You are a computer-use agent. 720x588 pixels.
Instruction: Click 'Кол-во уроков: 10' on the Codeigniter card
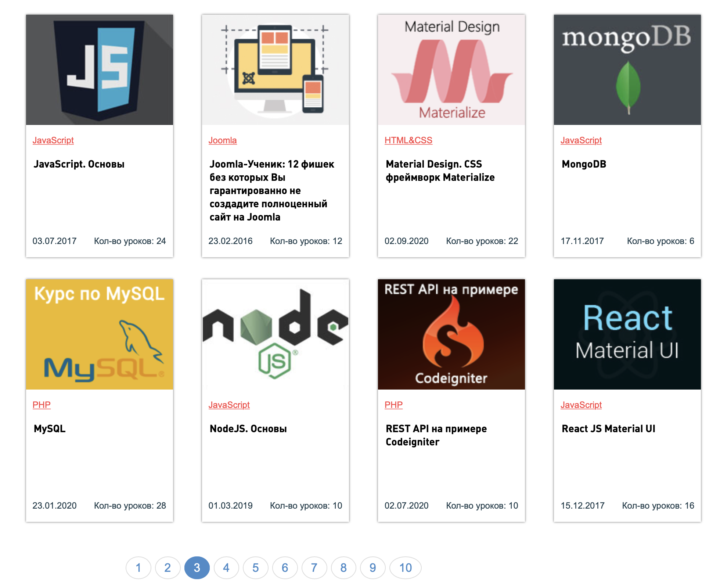[x=482, y=506]
